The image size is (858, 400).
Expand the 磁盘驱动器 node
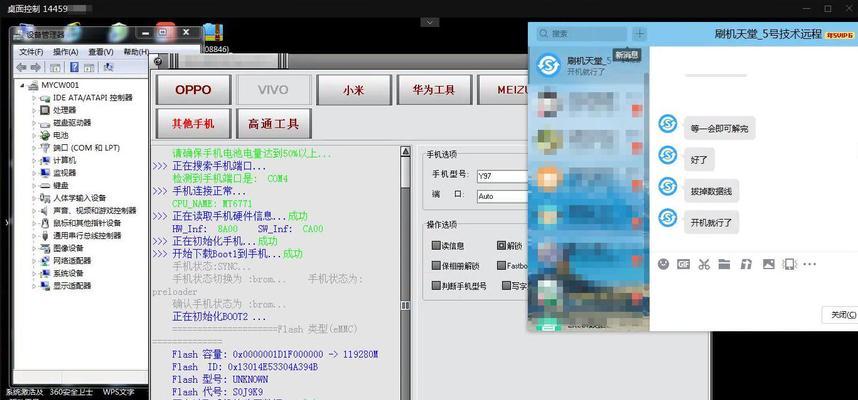(34, 123)
